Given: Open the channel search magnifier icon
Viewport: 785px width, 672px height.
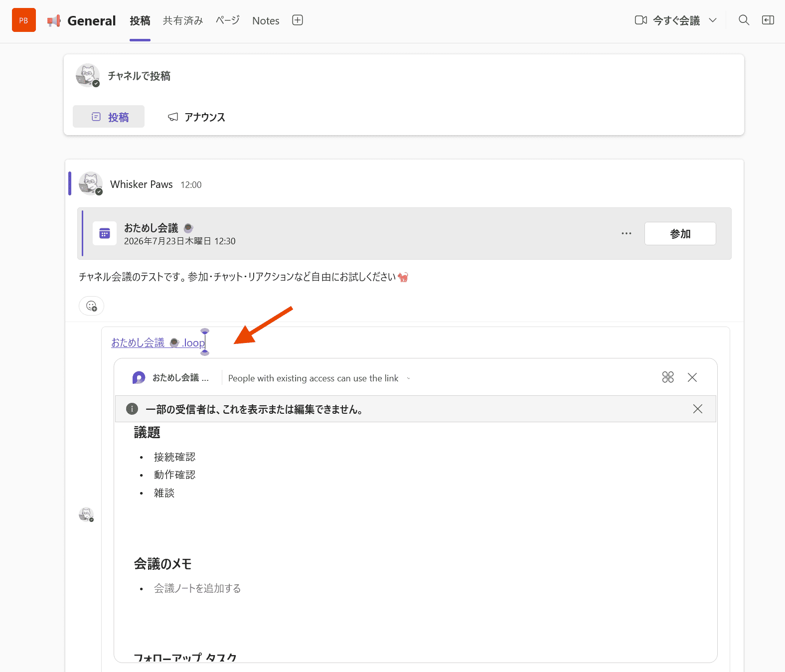Looking at the screenshot, I should (744, 20).
